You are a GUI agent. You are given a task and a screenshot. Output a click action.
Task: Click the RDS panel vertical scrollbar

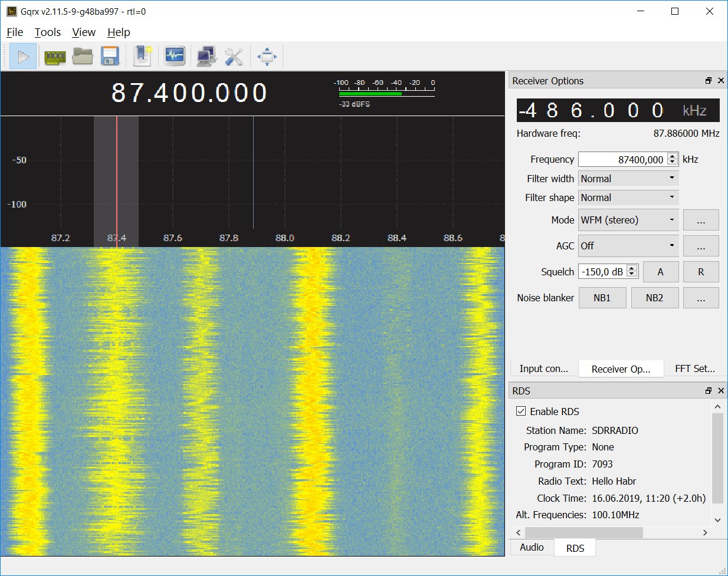pos(717,458)
